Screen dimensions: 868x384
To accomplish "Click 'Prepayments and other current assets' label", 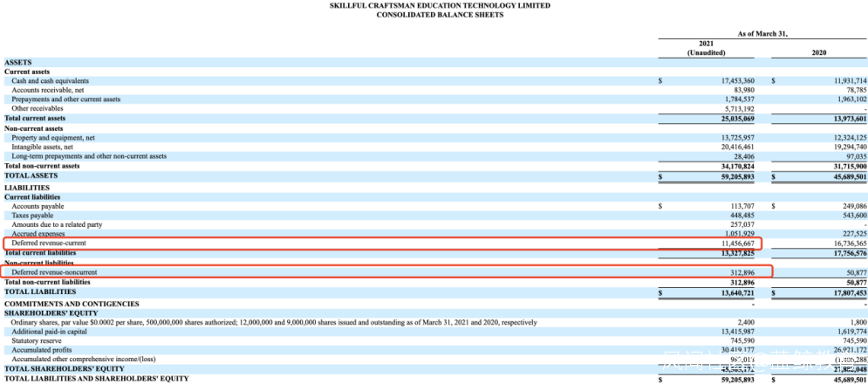I will click(x=66, y=99).
